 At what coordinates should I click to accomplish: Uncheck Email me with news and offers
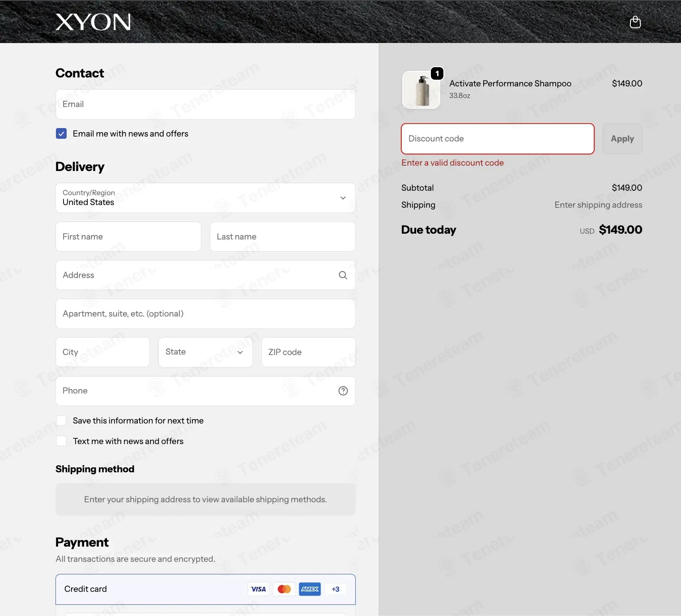(61, 133)
